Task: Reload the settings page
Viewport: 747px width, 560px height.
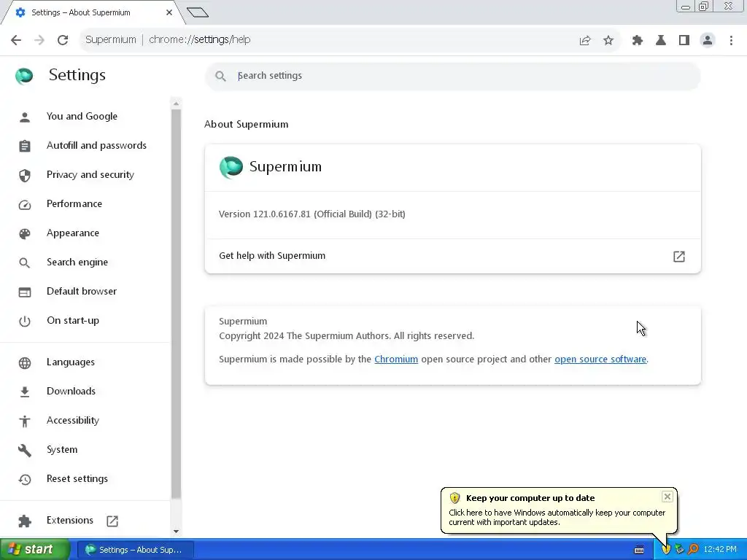Action: (63, 40)
